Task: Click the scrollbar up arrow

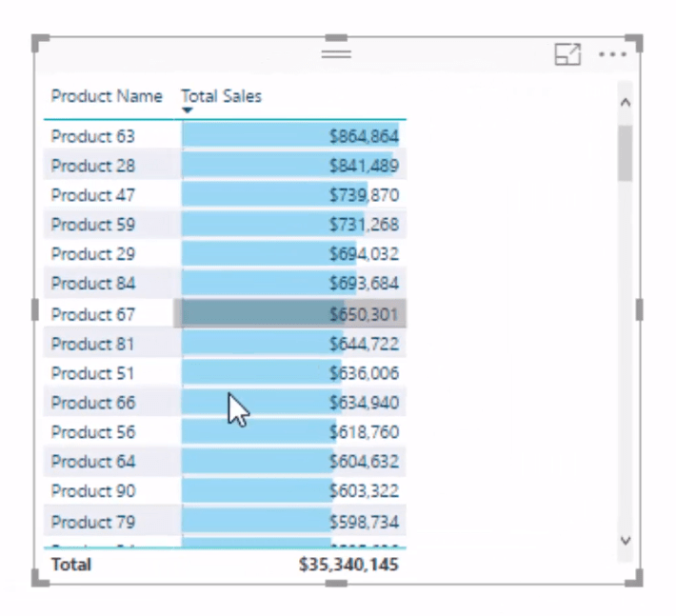Action: [626, 103]
